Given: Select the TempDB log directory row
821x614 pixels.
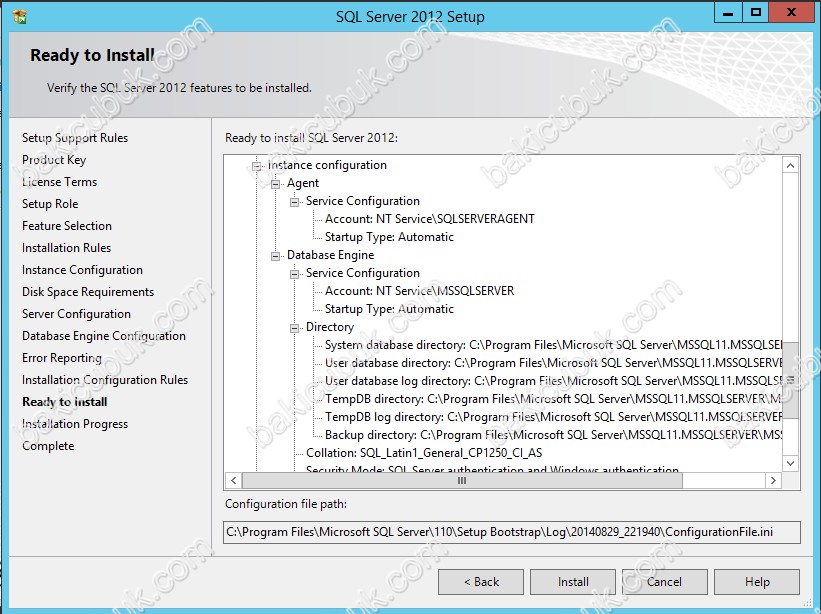Looking at the screenshot, I should (x=553, y=417).
